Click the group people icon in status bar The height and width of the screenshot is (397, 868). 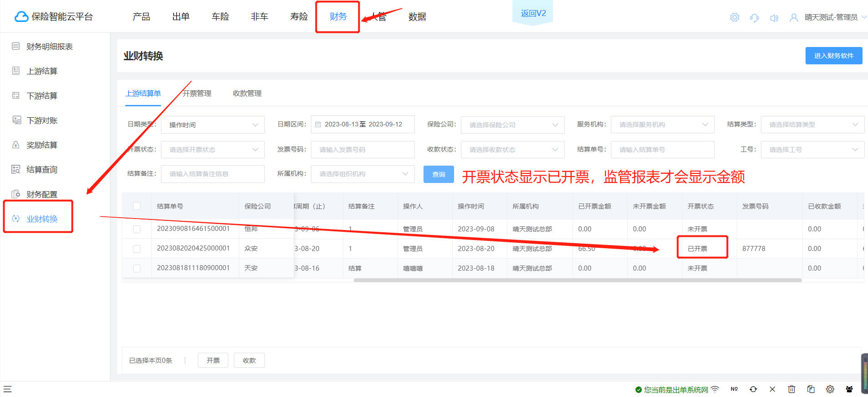tap(849, 389)
